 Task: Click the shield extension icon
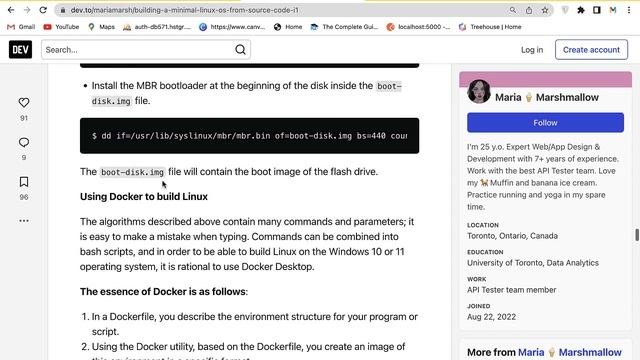[x=565, y=10]
